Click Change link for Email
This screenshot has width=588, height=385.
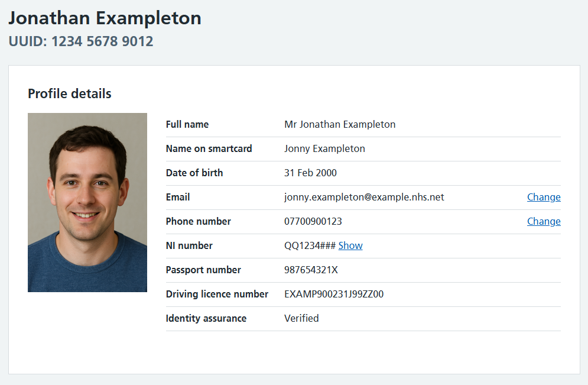pos(544,197)
